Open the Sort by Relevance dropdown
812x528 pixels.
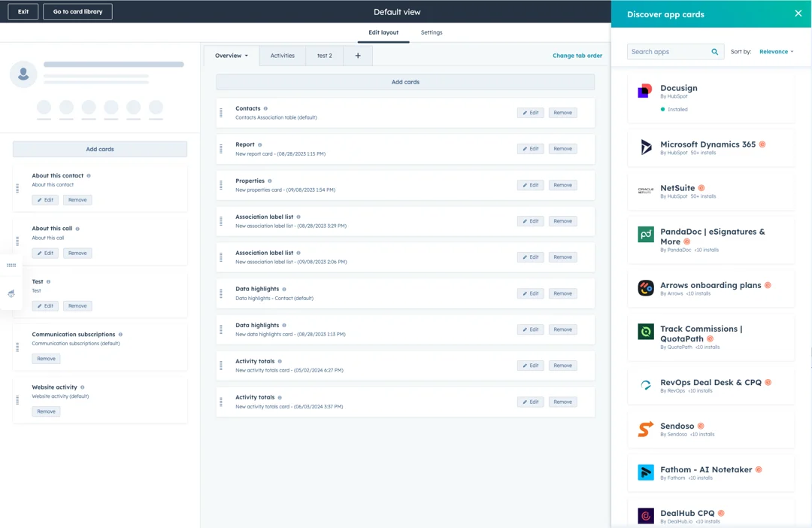(x=776, y=52)
